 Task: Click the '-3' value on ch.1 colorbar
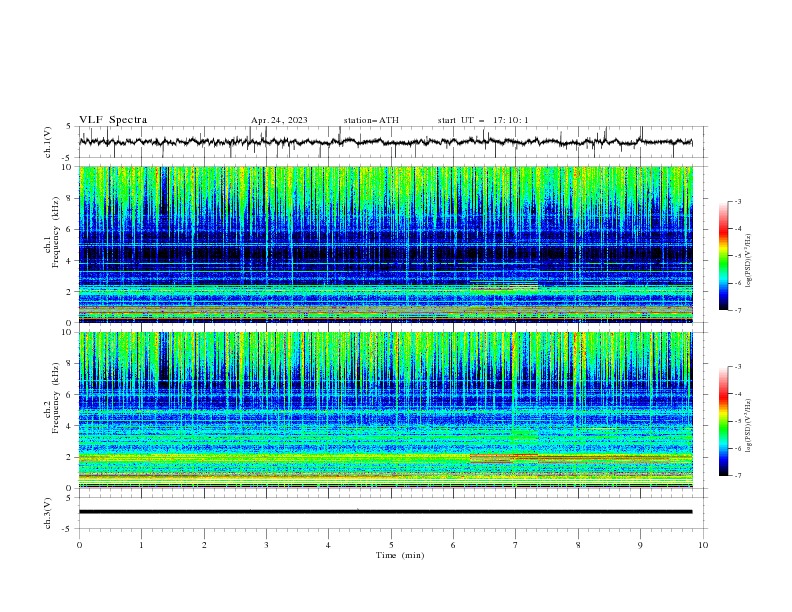(x=737, y=201)
